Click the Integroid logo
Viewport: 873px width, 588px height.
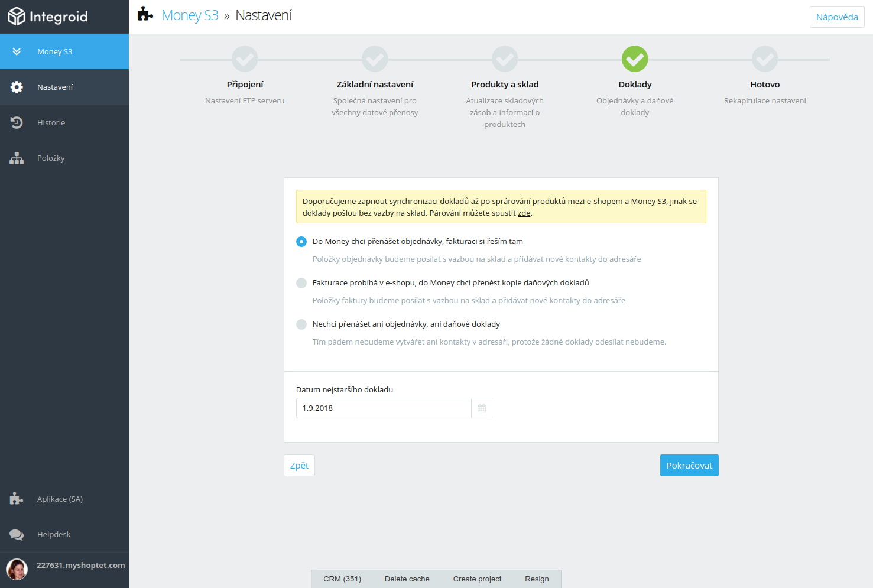click(x=47, y=17)
